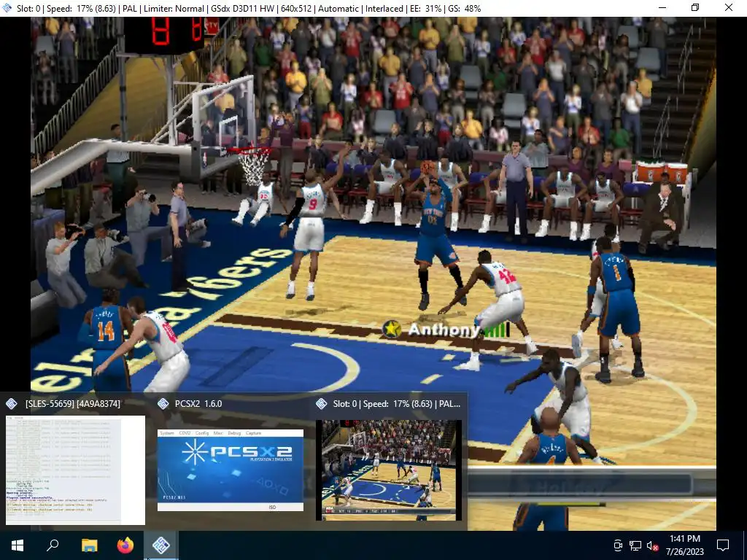Switch to the SLES-55659 log window preview
Screen dimensions: 747x560
75,470
